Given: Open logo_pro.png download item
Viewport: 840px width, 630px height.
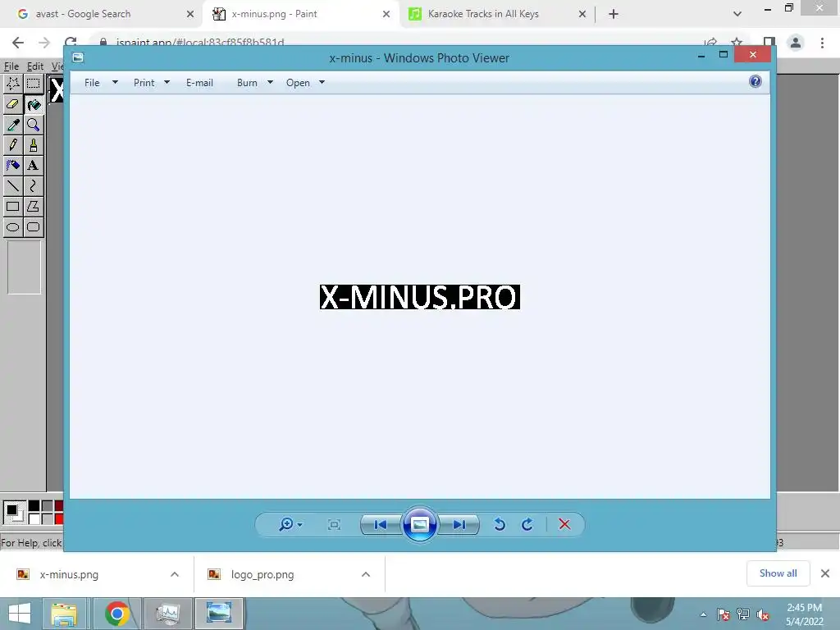Looking at the screenshot, I should pyautogui.click(x=262, y=574).
